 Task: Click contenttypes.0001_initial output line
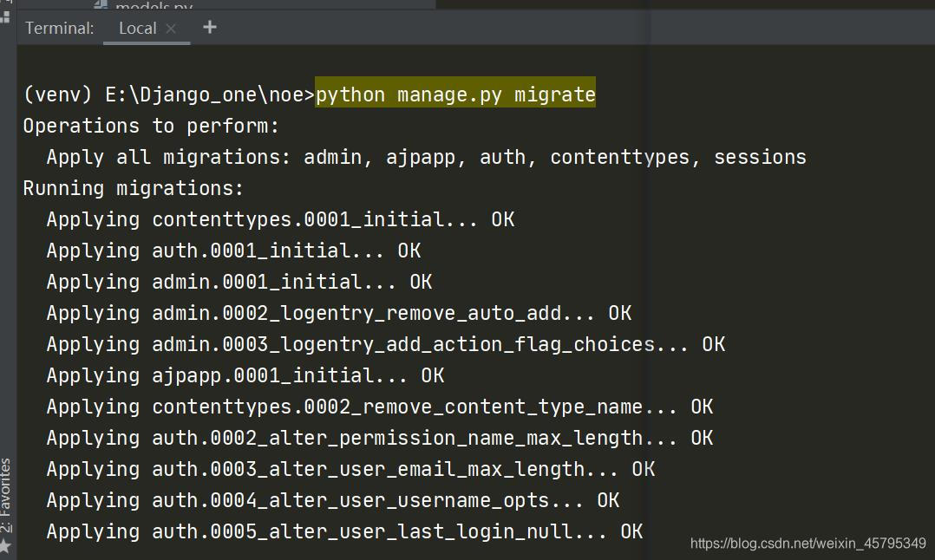tap(280, 219)
